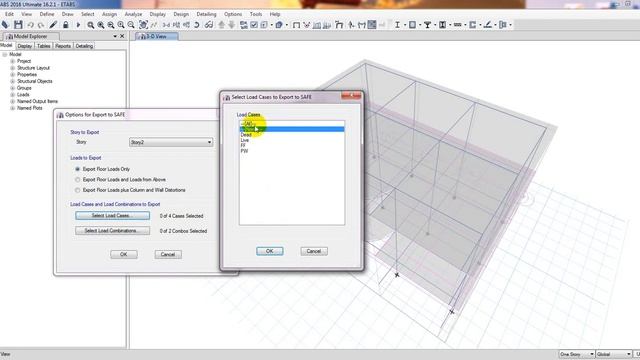This screenshot has width=640, height=360.
Task: Open the Options menu
Action: pos(233,14)
